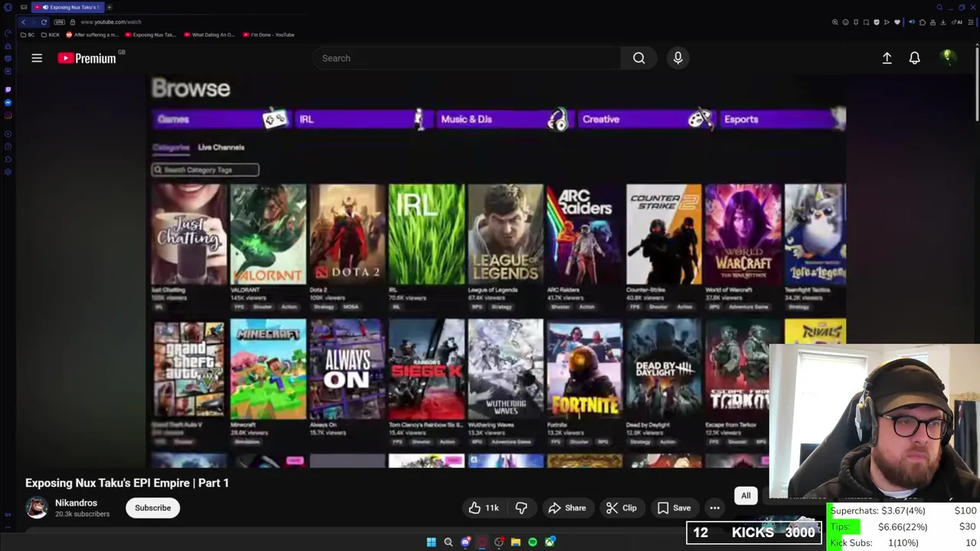Open 'After suffering a m...' bookmark
The height and width of the screenshot is (551, 980).
pyautogui.click(x=93, y=34)
